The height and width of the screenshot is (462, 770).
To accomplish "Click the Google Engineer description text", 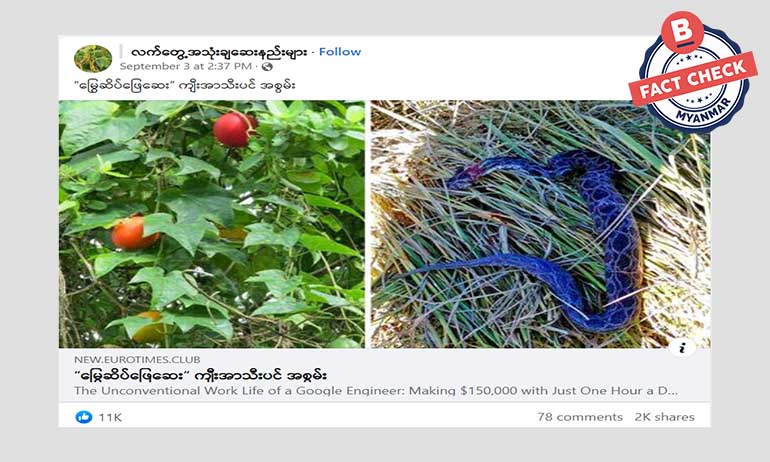I will coord(376,391).
